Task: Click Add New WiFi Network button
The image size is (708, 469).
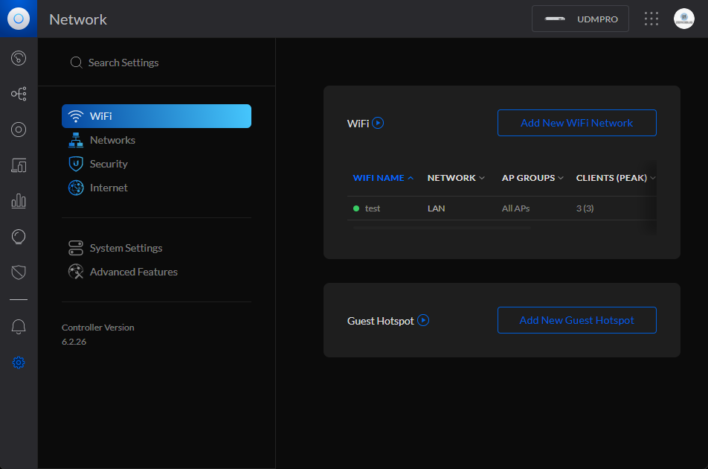Action: pos(577,123)
